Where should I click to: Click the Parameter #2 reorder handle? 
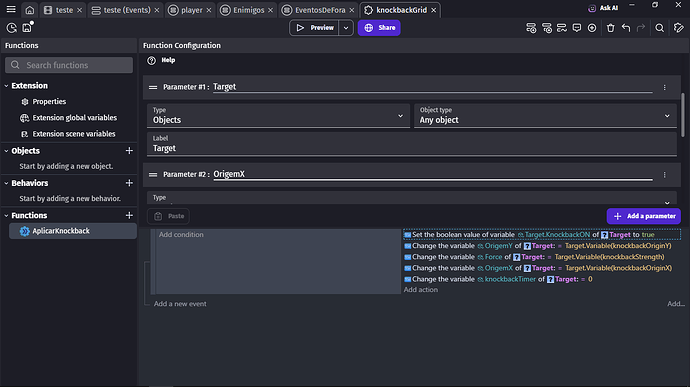153,175
